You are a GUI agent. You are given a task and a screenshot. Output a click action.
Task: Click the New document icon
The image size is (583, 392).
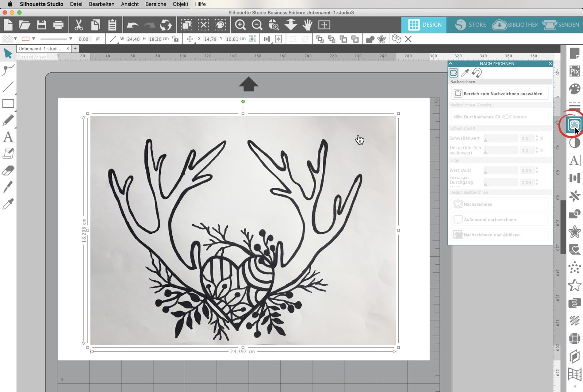8,25
